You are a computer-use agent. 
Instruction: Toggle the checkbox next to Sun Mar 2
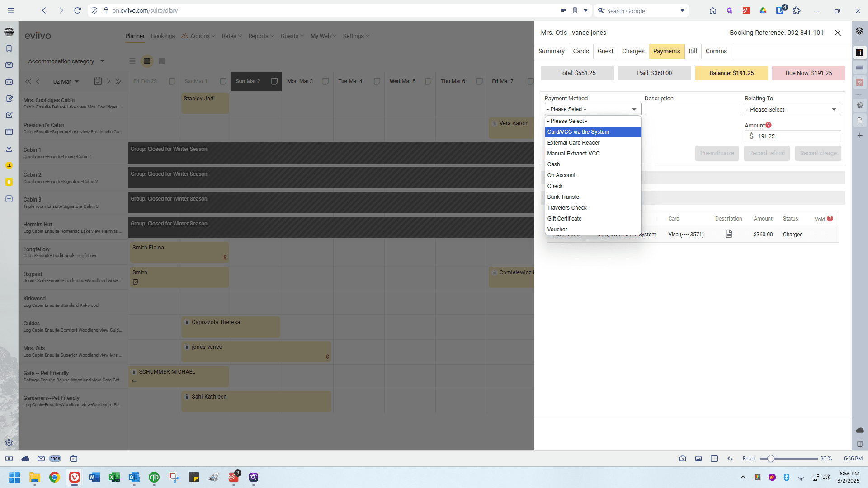point(274,81)
